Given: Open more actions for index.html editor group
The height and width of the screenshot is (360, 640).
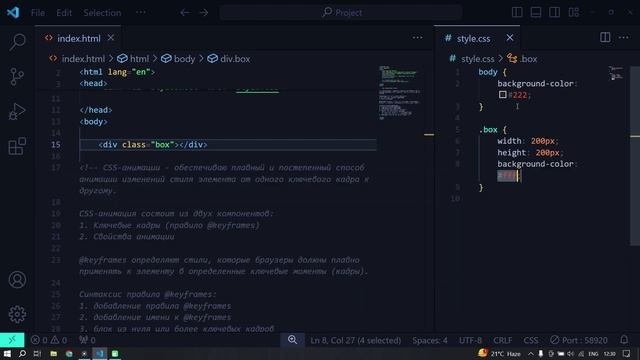Looking at the screenshot, I should click(x=417, y=38).
